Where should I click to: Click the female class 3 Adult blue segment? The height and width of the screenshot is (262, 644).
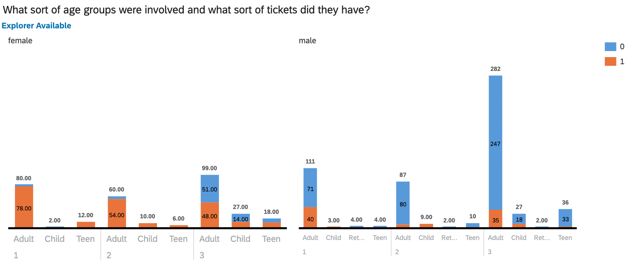pos(210,188)
